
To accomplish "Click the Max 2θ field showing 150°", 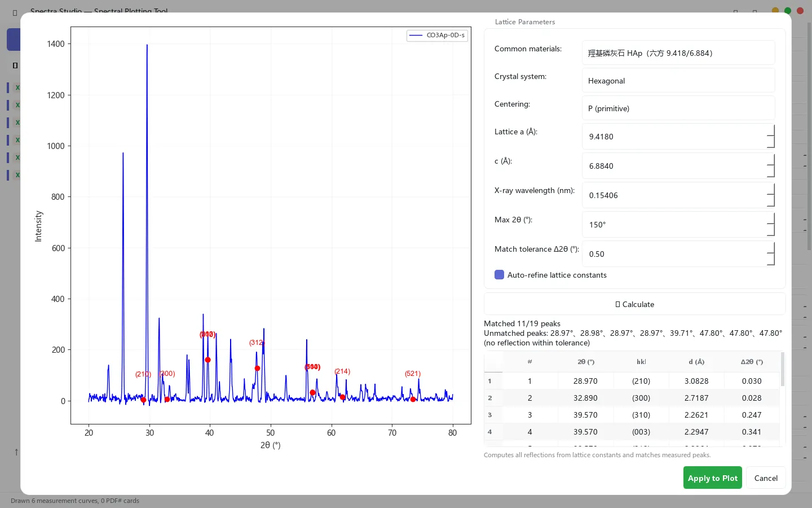I will [x=674, y=225].
